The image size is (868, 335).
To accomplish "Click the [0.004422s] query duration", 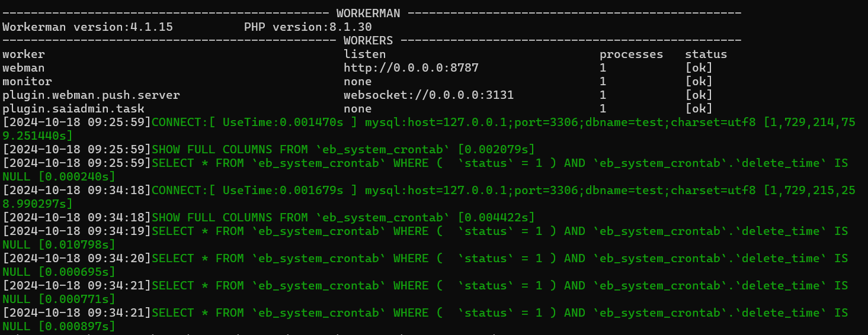I will [497, 217].
